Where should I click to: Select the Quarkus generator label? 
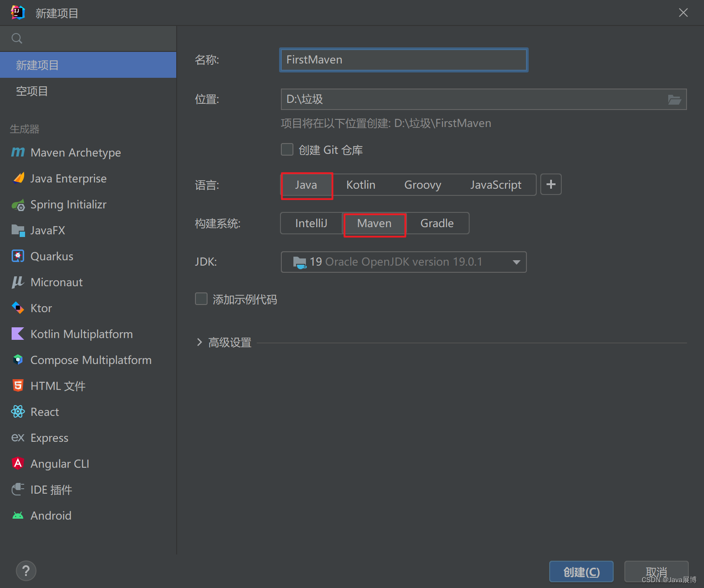[52, 256]
